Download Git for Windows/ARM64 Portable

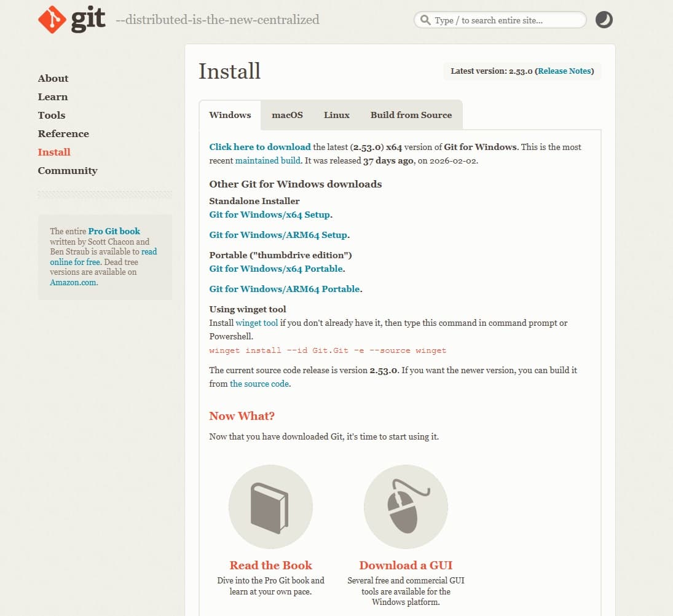coord(285,289)
